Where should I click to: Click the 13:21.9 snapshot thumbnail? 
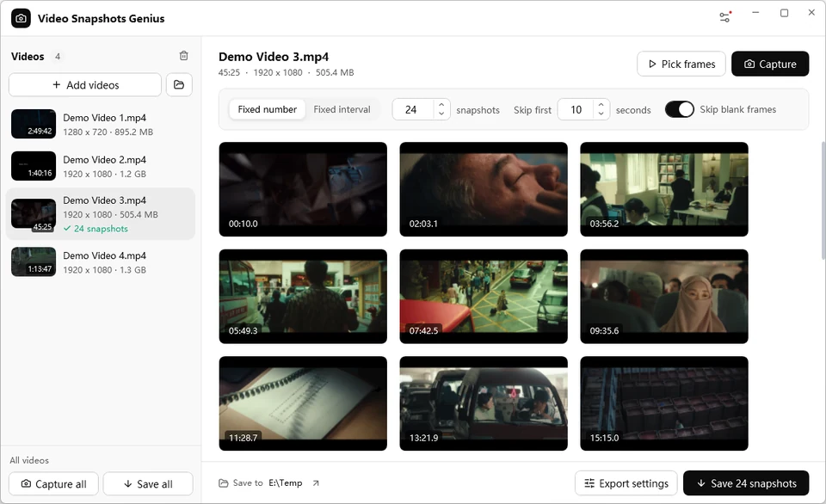tap(484, 403)
